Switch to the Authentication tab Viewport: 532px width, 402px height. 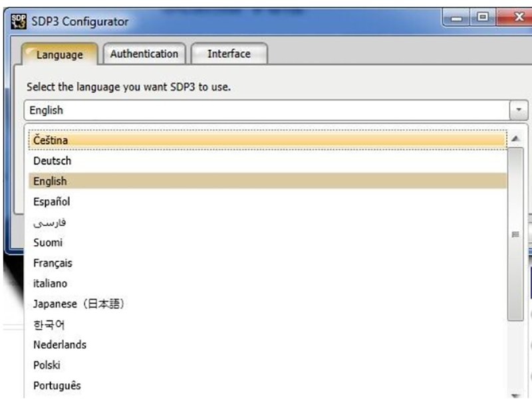tap(144, 54)
